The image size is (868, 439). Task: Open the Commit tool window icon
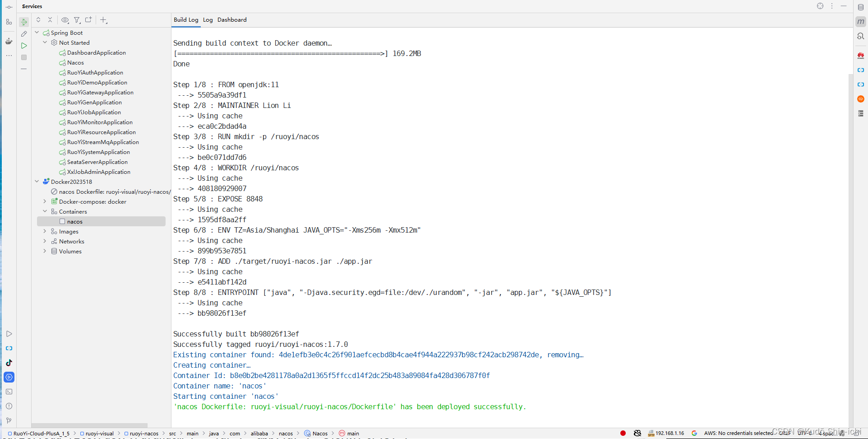pyautogui.click(x=9, y=7)
